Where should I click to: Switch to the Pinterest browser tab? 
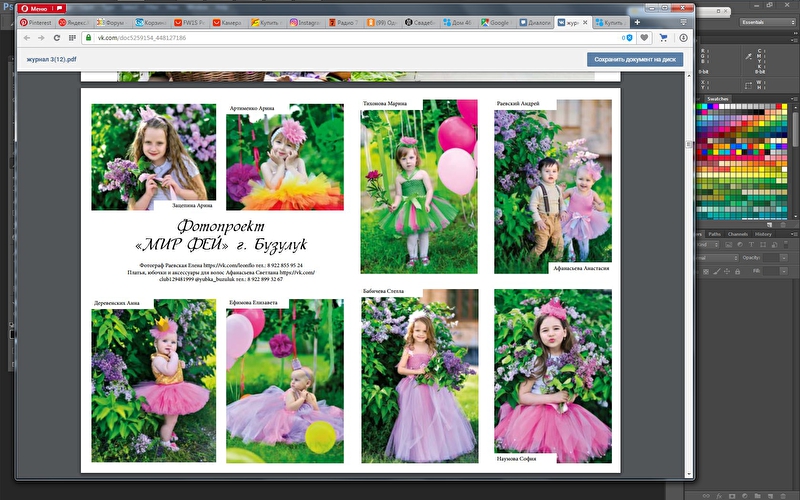coord(37,21)
